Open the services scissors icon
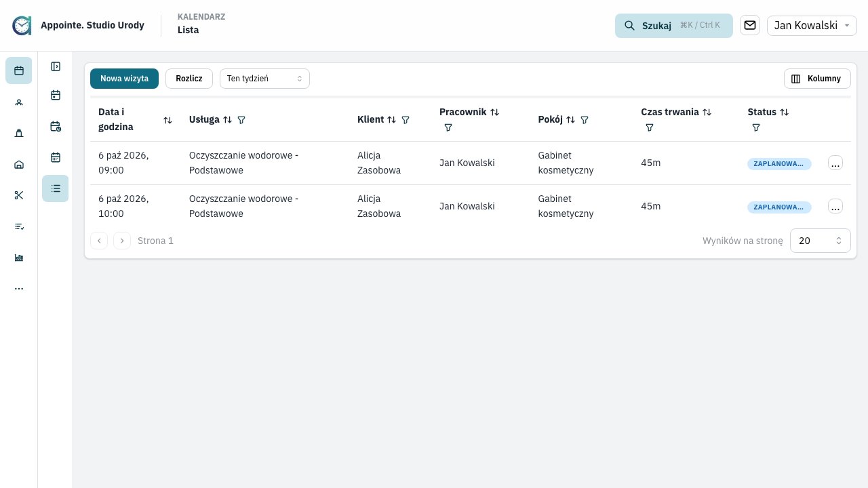This screenshot has width=868, height=488. pos(19,195)
